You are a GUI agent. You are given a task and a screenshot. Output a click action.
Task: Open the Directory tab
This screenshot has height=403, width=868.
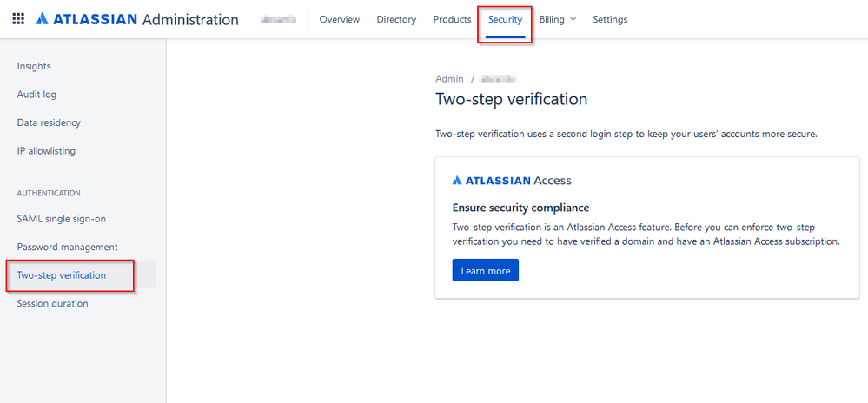(396, 19)
